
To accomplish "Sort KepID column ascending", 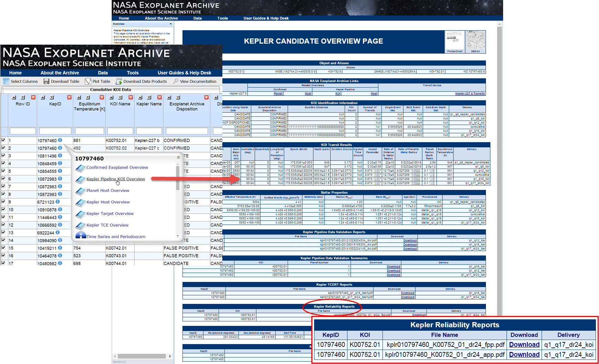I will (x=43, y=98).
